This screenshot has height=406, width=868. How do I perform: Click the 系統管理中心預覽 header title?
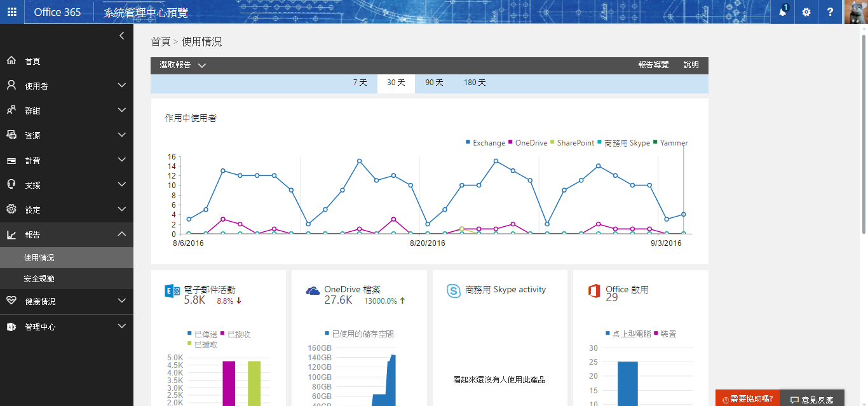tap(146, 12)
